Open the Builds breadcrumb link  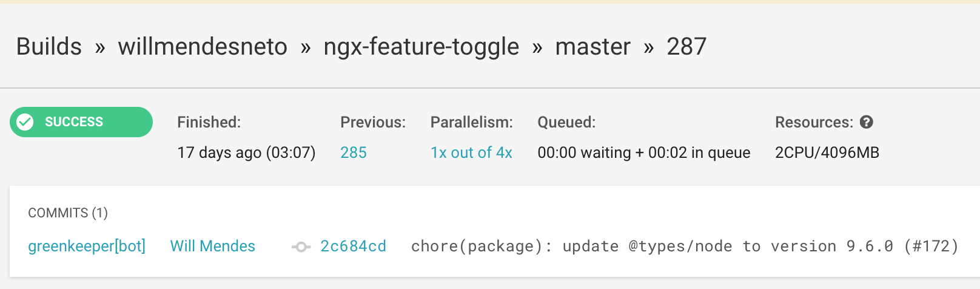(49, 46)
